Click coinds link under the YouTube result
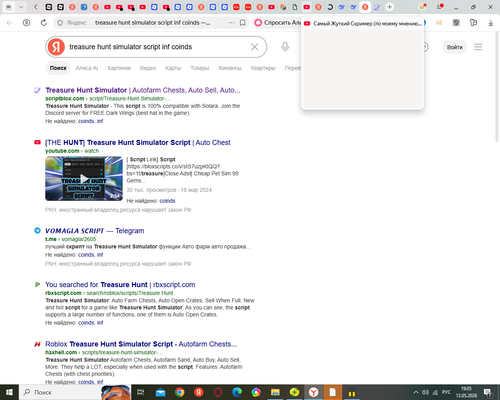 (167, 201)
